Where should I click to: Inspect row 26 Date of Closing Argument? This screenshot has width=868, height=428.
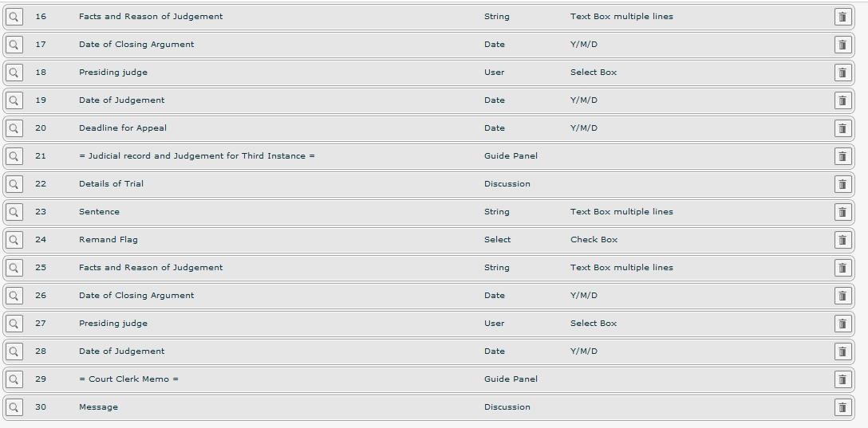14,296
